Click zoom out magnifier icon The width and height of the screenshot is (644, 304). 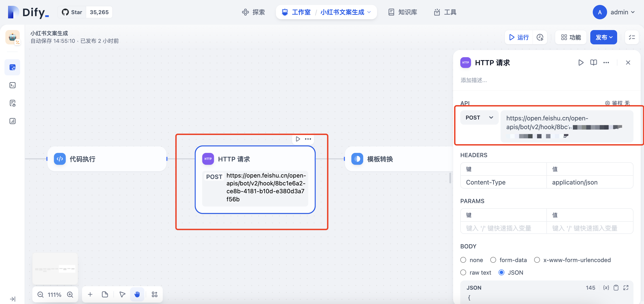pyautogui.click(x=40, y=295)
